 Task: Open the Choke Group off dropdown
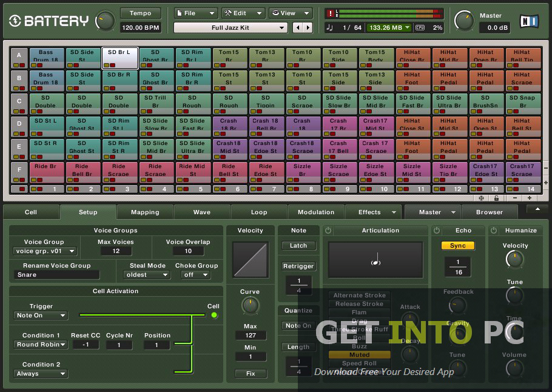point(196,275)
